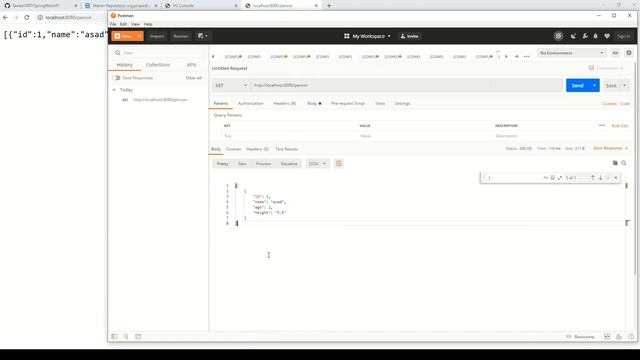Click the orange New button in Postman

pyautogui.click(x=123, y=36)
